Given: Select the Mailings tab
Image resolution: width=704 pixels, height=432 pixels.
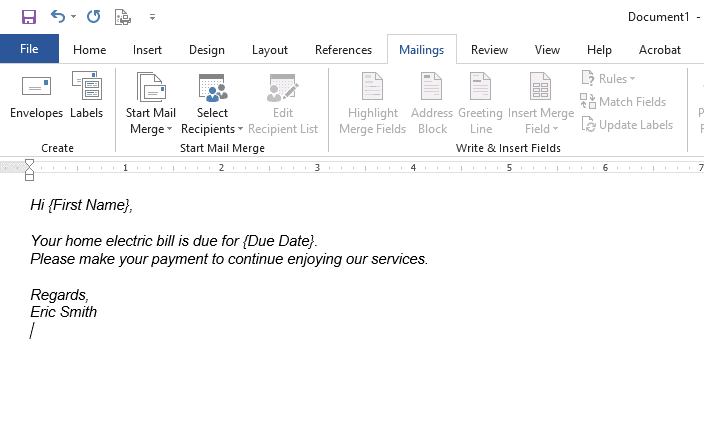Looking at the screenshot, I should coord(422,49).
